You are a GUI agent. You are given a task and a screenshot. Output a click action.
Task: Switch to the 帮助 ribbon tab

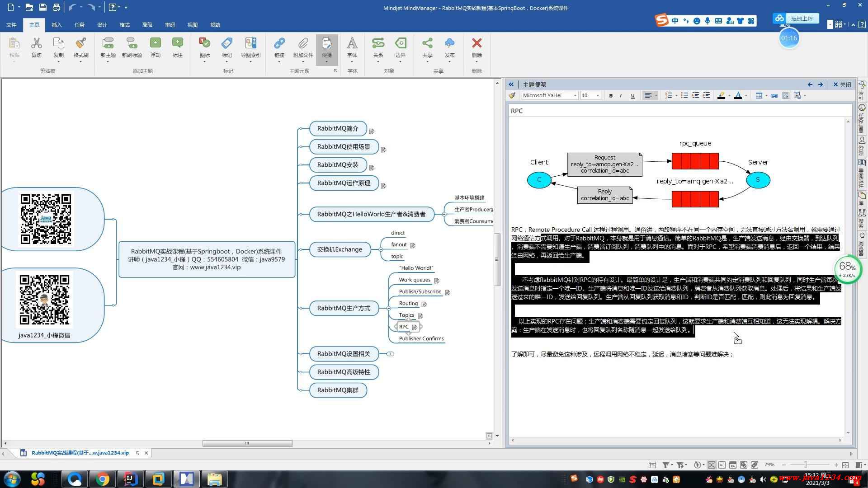[215, 25]
